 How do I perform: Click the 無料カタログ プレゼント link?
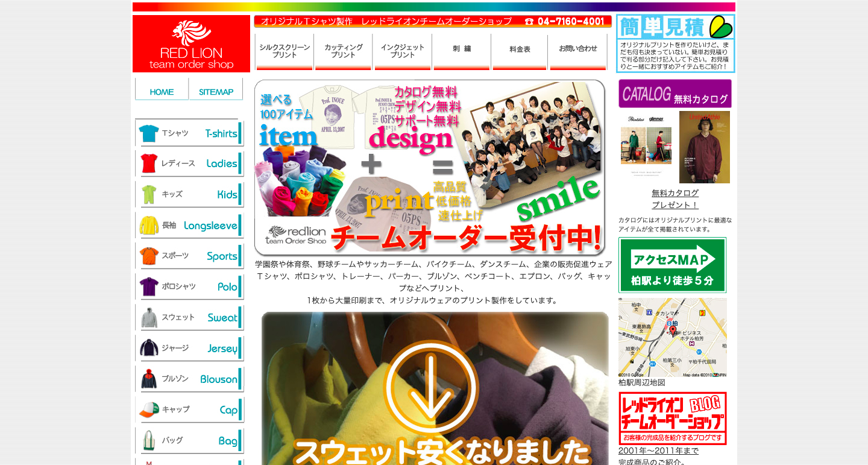coord(675,199)
